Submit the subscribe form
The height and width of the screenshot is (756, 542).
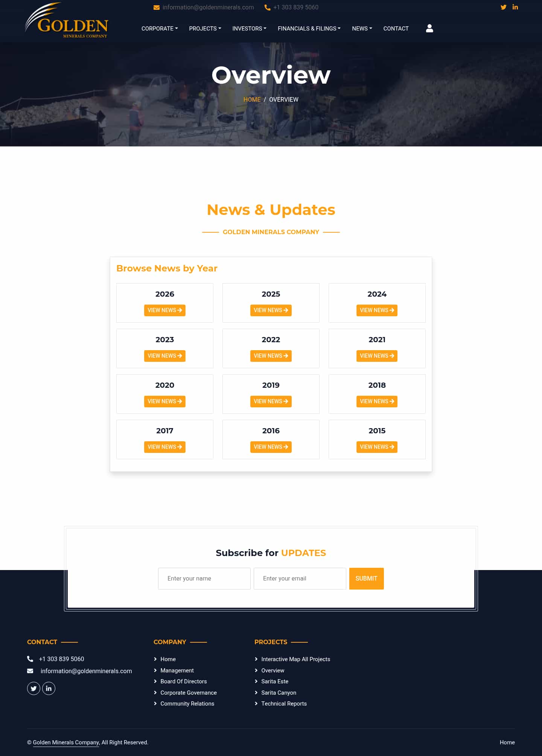click(367, 579)
